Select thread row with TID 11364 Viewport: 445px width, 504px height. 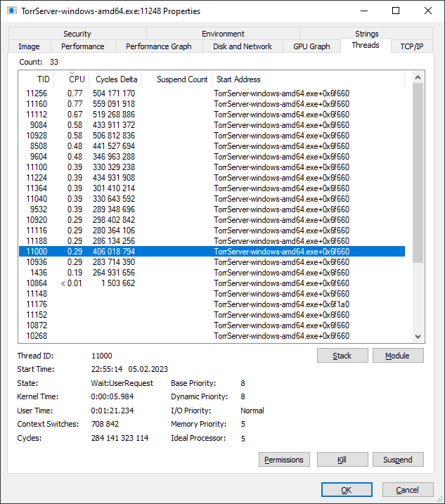[x=212, y=188]
